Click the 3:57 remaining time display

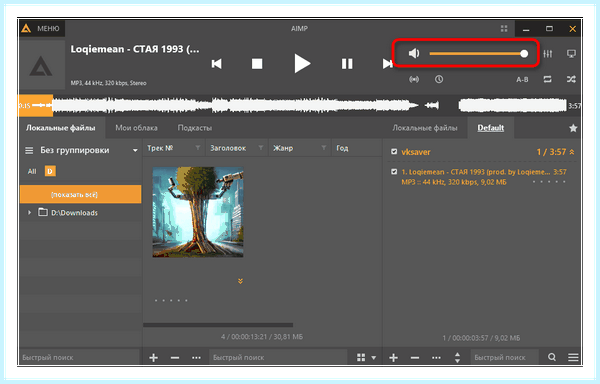[574, 106]
